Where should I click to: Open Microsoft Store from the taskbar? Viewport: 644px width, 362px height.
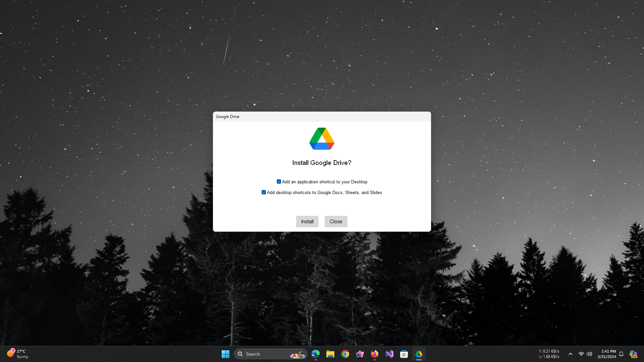pos(404,354)
